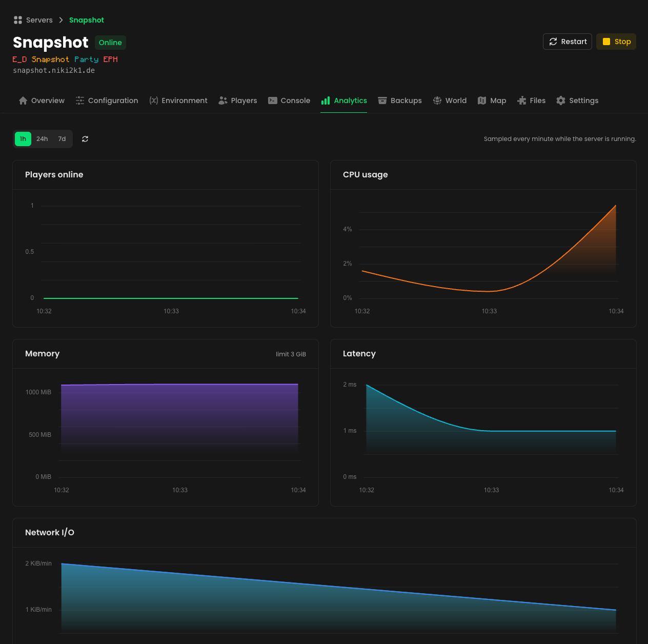The height and width of the screenshot is (644, 648).
Task: Click the purple Memory usage area
Action: [x=179, y=418]
